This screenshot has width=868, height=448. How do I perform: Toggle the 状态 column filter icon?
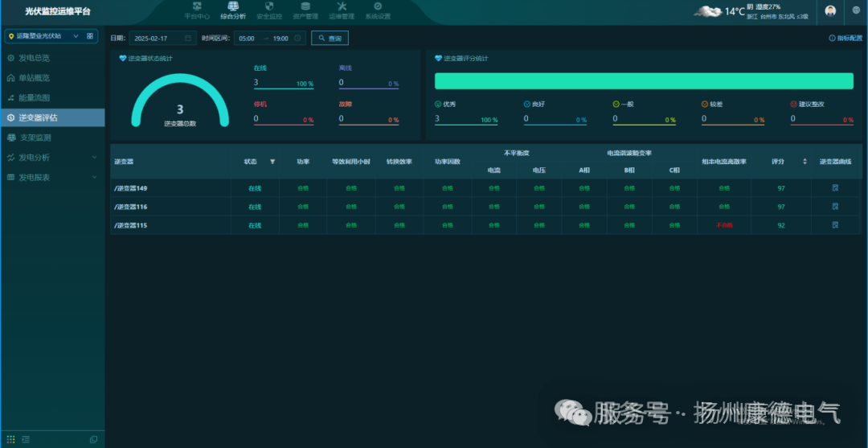coord(272,162)
